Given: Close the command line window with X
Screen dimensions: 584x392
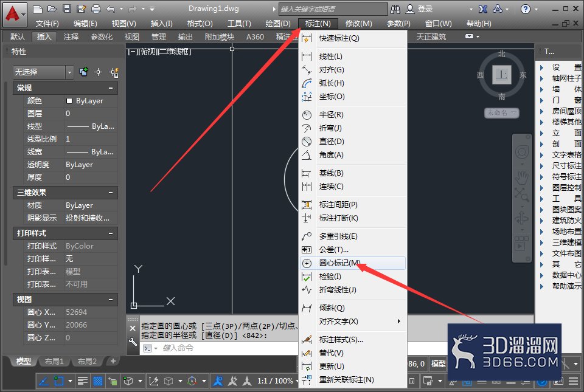Looking at the screenshot, I should coord(133,328).
